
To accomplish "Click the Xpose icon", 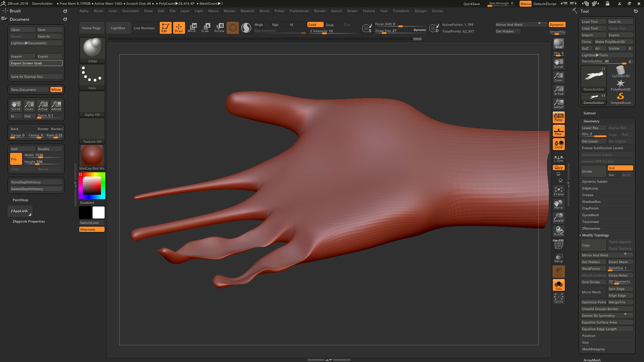I will [x=558, y=298].
